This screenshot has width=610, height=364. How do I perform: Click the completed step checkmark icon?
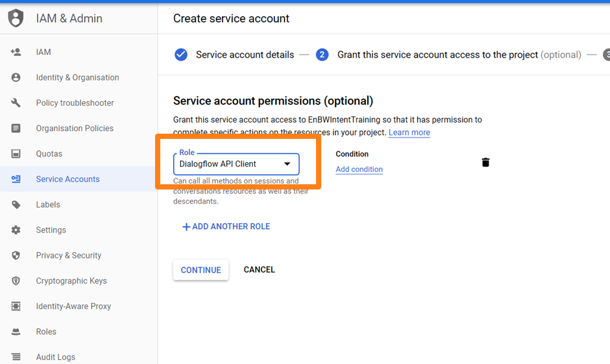[181, 55]
